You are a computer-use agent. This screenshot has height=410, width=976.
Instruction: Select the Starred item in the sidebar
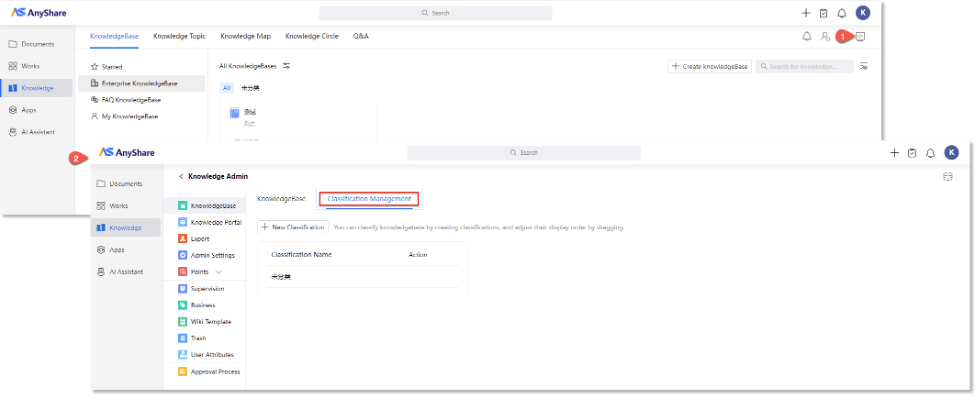coord(112,66)
